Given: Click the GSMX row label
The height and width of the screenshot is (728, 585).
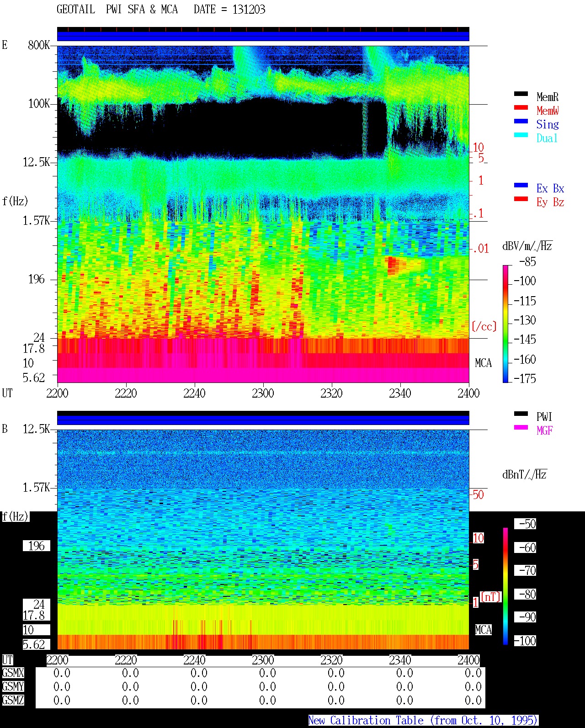Looking at the screenshot, I should coord(13,673).
